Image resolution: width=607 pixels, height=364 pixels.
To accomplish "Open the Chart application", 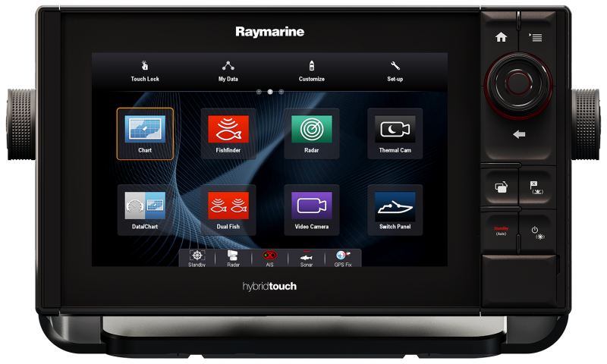I will pos(145,133).
